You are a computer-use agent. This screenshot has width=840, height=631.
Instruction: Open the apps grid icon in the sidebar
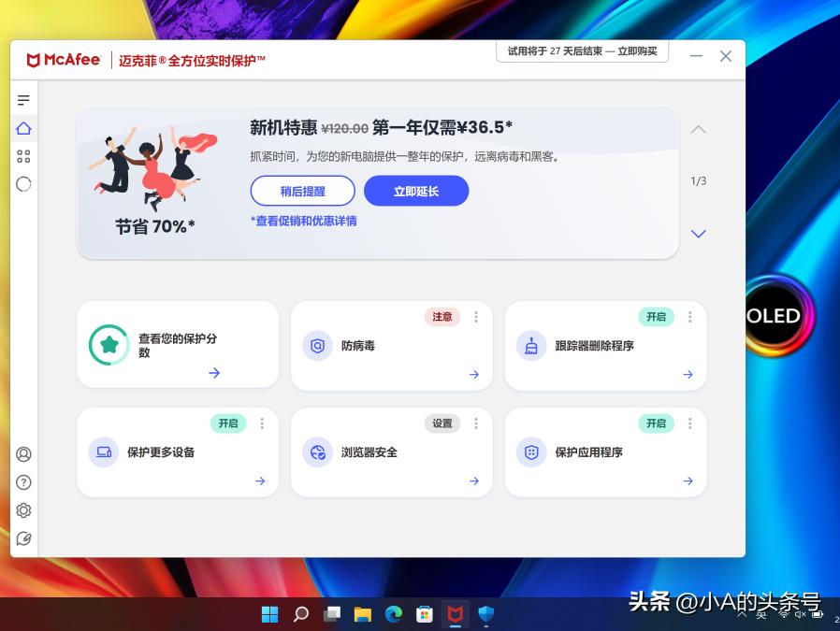23,156
